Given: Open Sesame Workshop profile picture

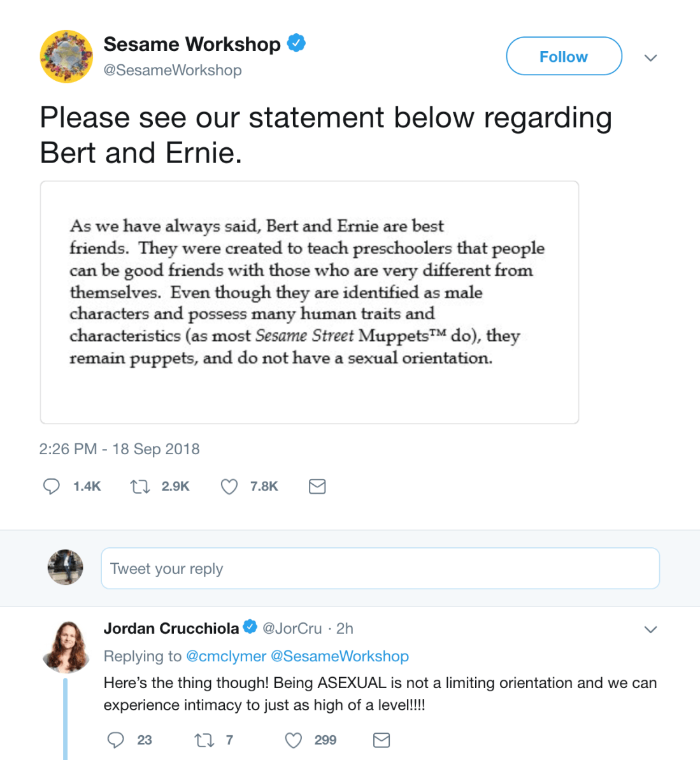Looking at the screenshot, I should [66, 56].
